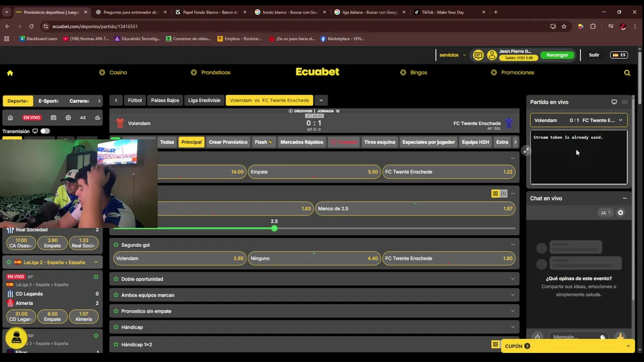Go to Ecuabet home icon
Screen dimensions: 644x362
(10, 73)
